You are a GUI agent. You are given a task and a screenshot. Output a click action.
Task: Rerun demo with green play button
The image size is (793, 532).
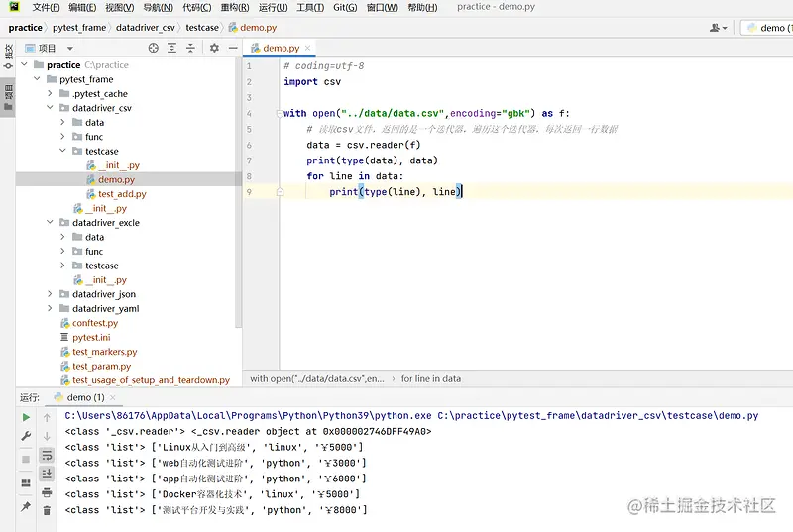(x=26, y=417)
